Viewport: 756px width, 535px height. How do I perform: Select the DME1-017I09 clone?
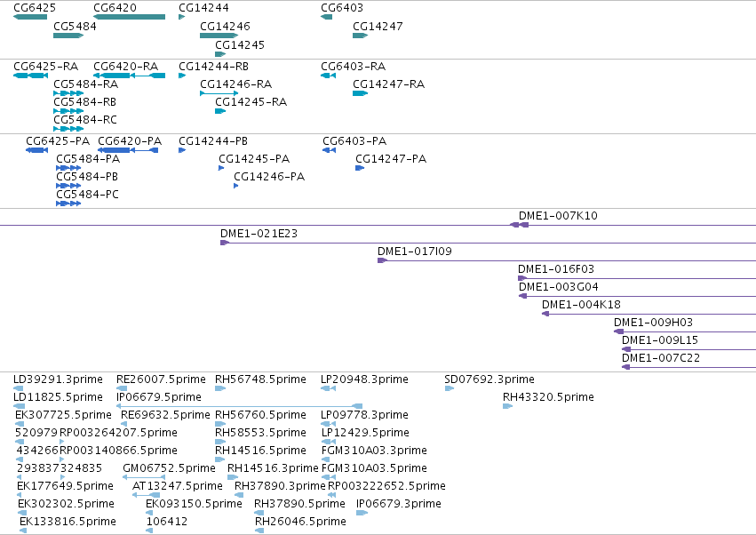(567, 260)
